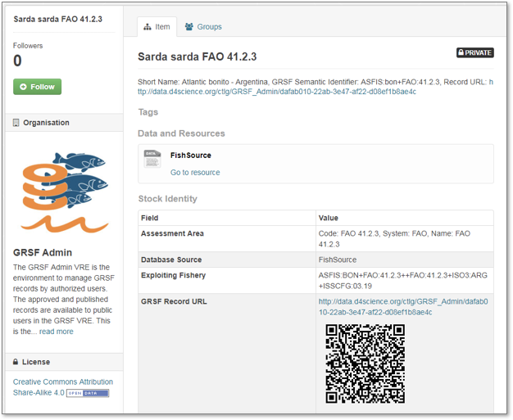Click the FishSource data file icon
The height and width of the screenshot is (420, 513).
point(152,159)
